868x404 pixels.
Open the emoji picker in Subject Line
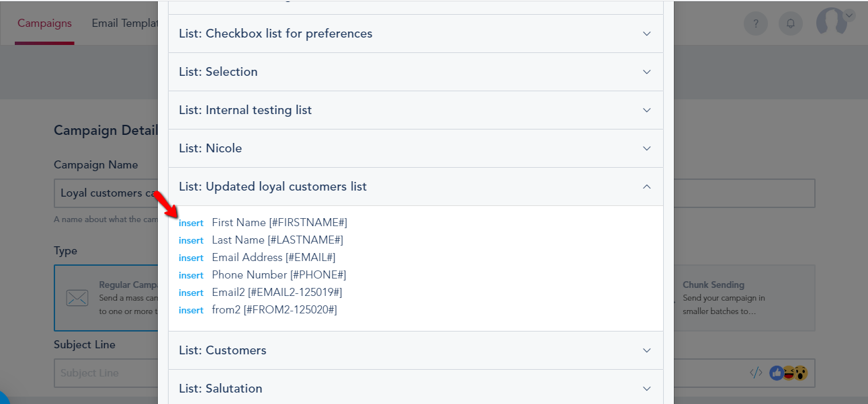point(788,373)
